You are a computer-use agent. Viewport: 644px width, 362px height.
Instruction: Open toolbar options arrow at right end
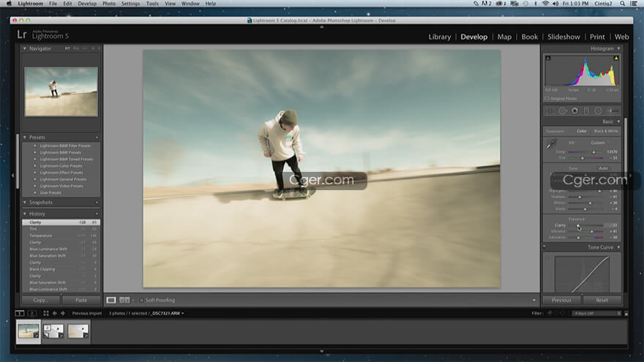(534, 301)
